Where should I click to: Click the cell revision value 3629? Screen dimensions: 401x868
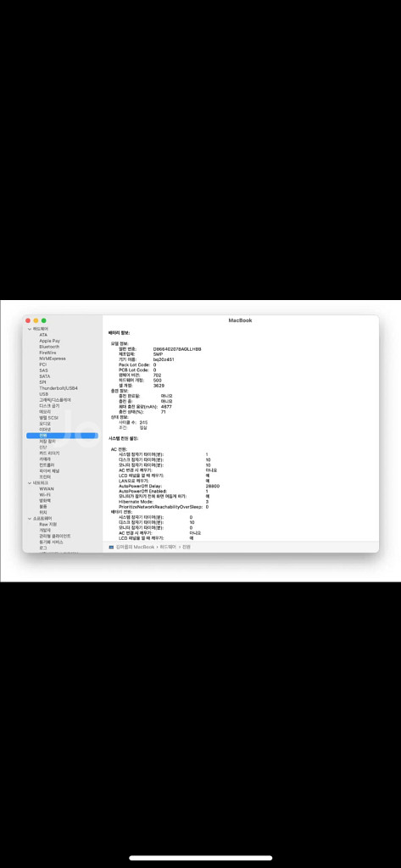pos(159,386)
